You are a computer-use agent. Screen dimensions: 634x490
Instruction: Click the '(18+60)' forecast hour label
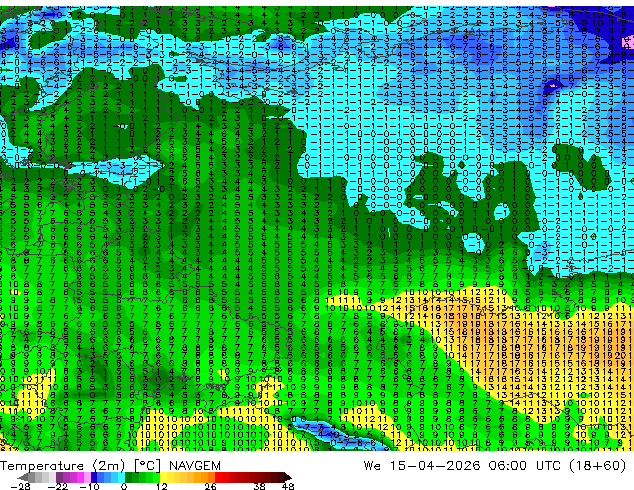point(598,466)
